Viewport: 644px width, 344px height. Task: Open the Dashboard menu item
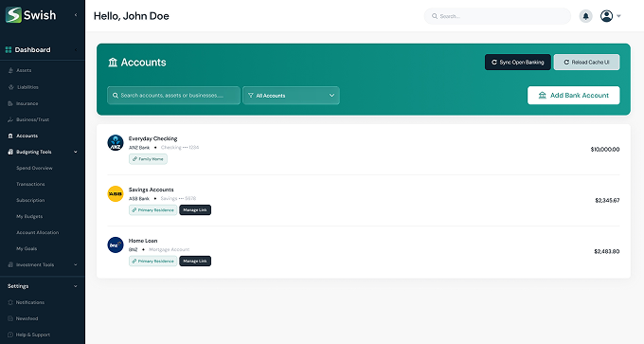point(32,49)
